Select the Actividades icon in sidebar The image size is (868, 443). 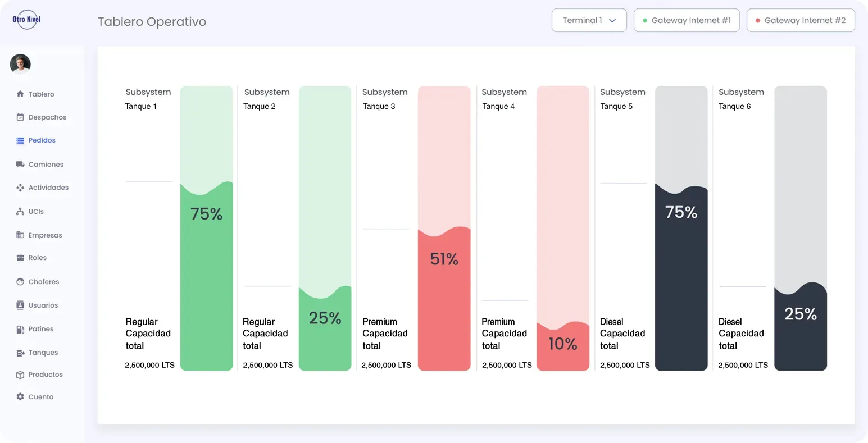pyautogui.click(x=20, y=188)
